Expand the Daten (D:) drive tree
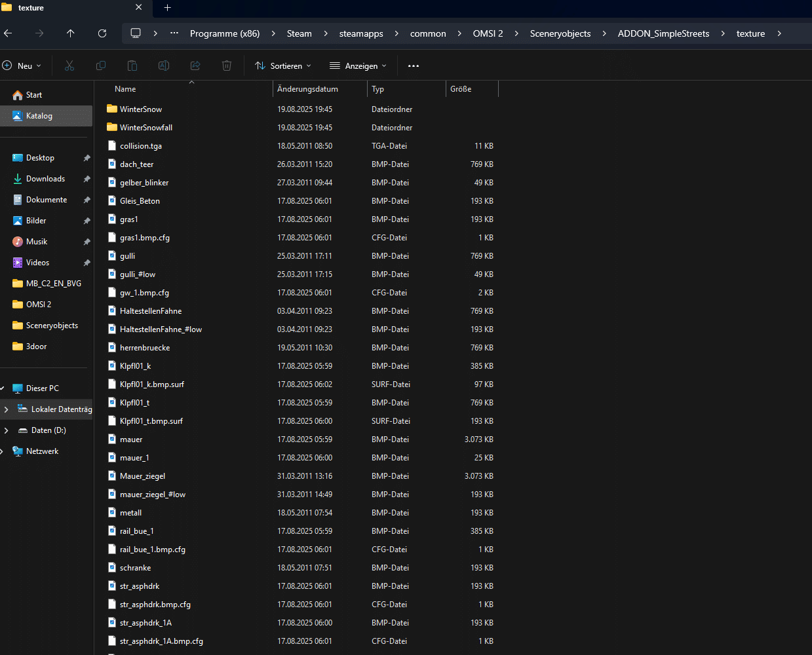812x655 pixels. pos(7,430)
